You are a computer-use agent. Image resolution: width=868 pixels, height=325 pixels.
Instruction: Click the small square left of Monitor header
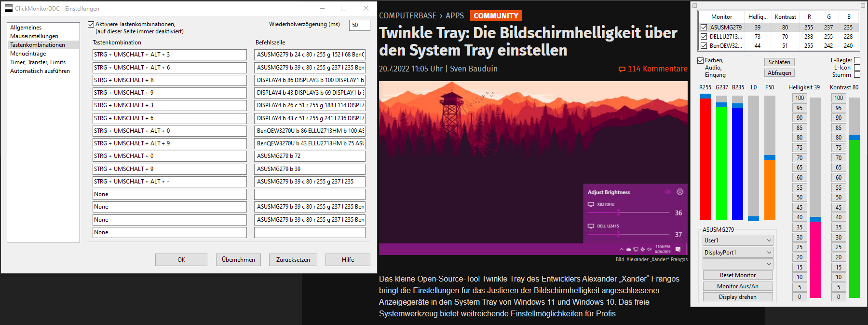point(694,6)
